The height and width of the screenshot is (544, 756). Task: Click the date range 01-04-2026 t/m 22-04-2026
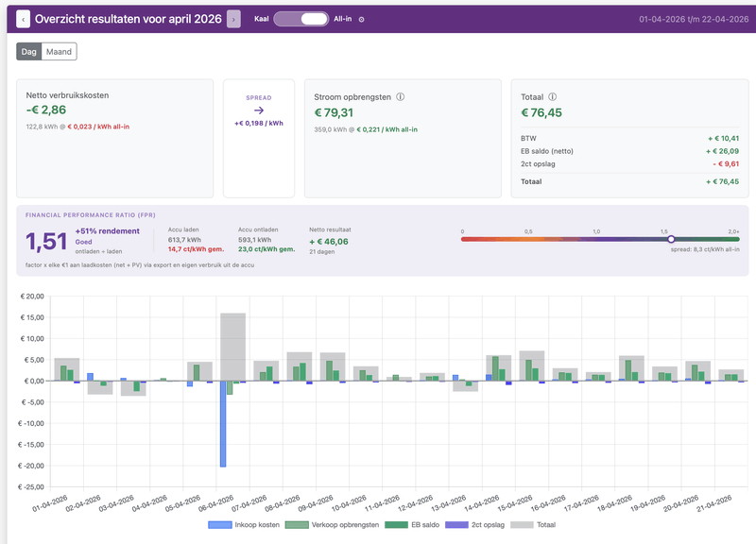(x=694, y=19)
